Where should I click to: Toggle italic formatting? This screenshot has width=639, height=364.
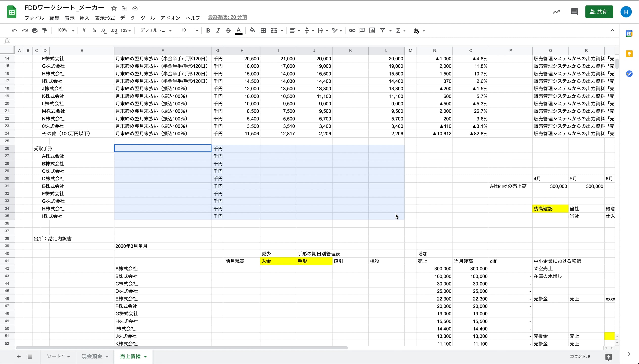[218, 30]
